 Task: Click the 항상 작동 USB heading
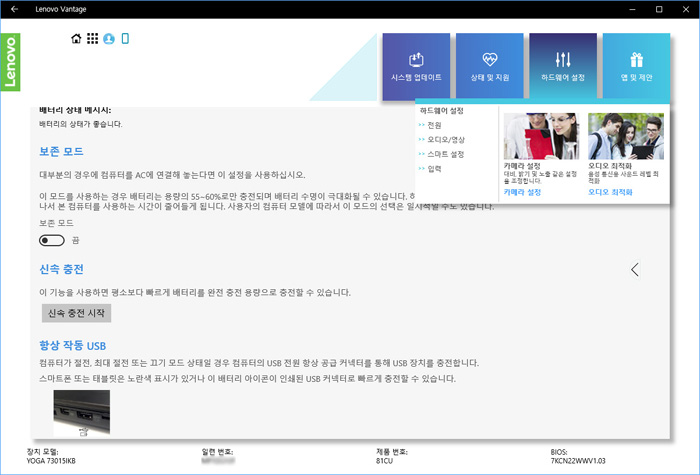click(x=73, y=346)
